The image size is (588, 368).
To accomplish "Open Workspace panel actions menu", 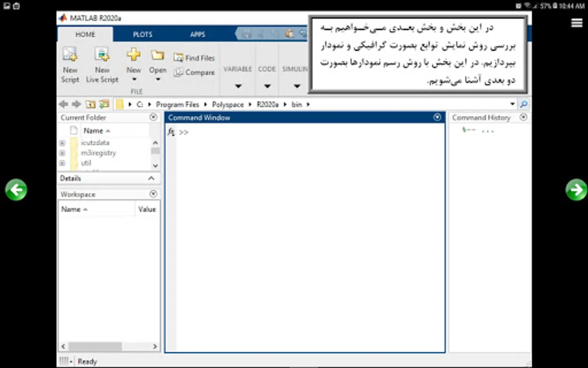I will 154,194.
